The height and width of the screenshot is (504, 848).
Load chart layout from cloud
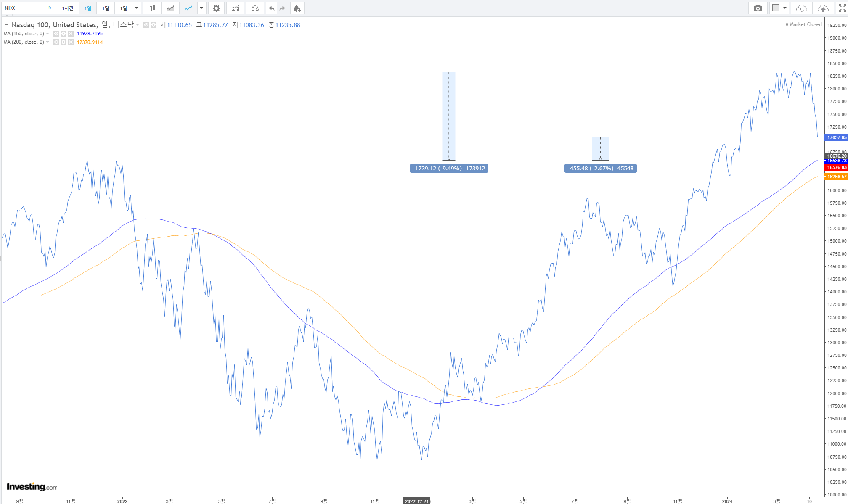(x=801, y=8)
